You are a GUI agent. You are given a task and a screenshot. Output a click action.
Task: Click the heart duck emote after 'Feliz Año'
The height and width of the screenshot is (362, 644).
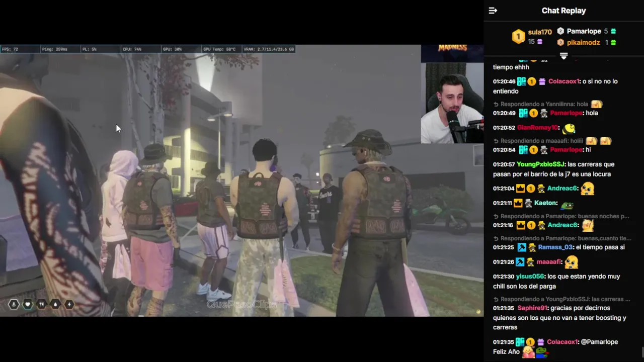[x=528, y=352]
